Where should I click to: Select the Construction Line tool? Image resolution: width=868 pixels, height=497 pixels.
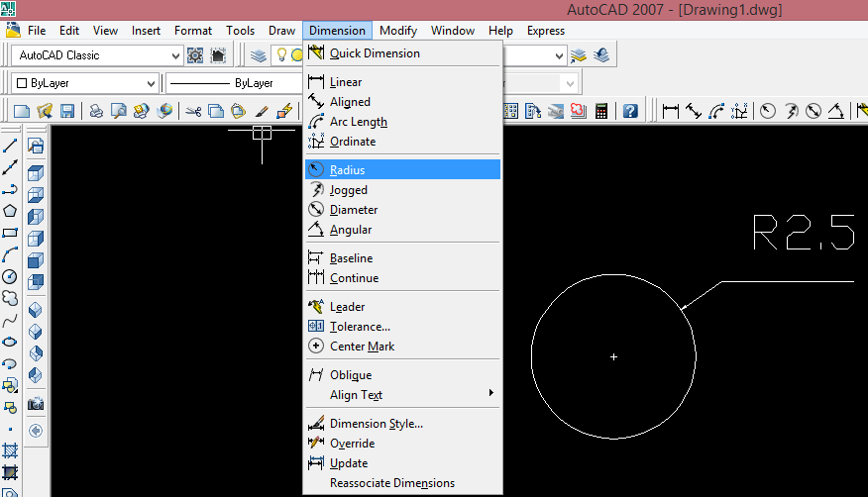click(x=10, y=167)
